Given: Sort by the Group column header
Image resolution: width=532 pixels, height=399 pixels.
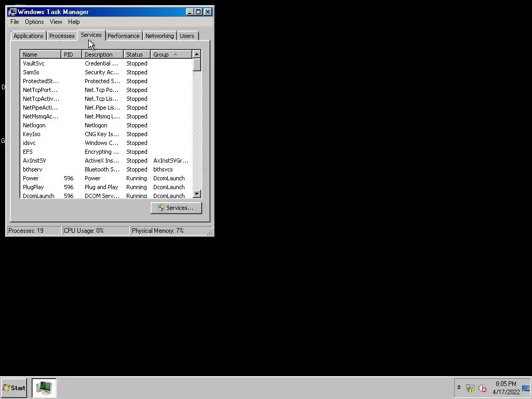Looking at the screenshot, I should (x=171, y=54).
